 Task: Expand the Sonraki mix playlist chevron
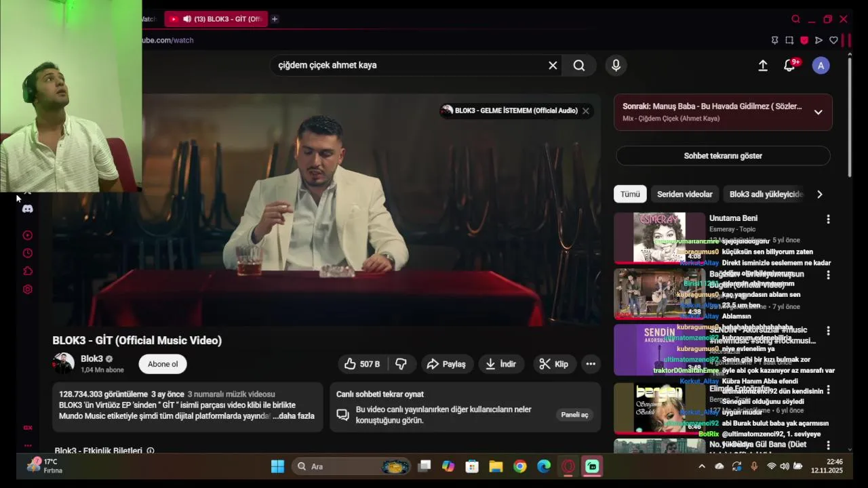[x=818, y=112]
